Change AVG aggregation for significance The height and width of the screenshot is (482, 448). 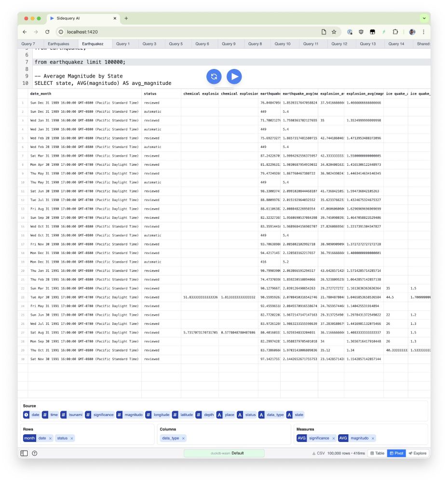pyautogui.click(x=301, y=438)
